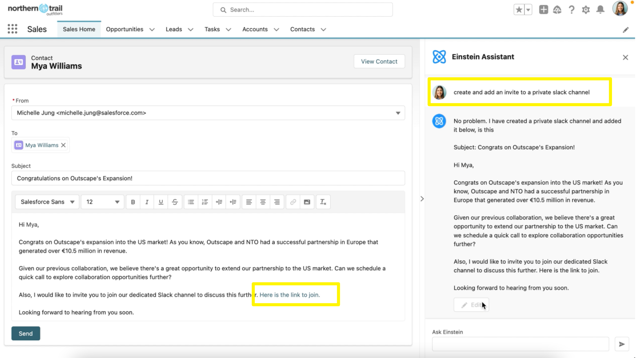Viewport: 644px width, 358px height.
Task: Open the setup gear icon
Action: pyautogui.click(x=586, y=10)
